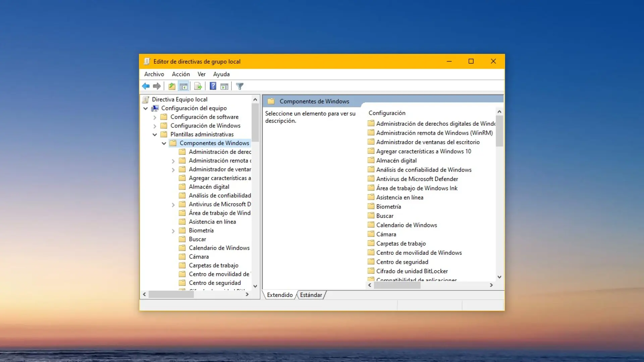Click the right pane horizontal scrollbar thumb
The image size is (644, 362).
(397, 285)
